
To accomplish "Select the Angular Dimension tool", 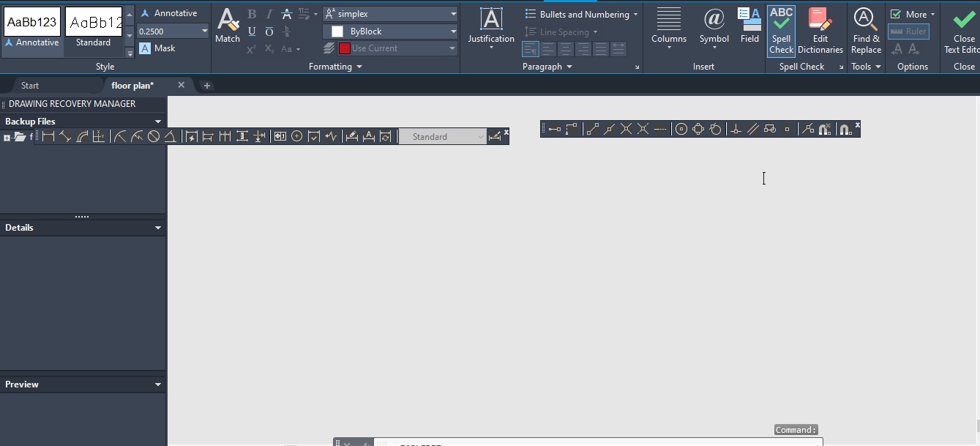I will pos(170,136).
